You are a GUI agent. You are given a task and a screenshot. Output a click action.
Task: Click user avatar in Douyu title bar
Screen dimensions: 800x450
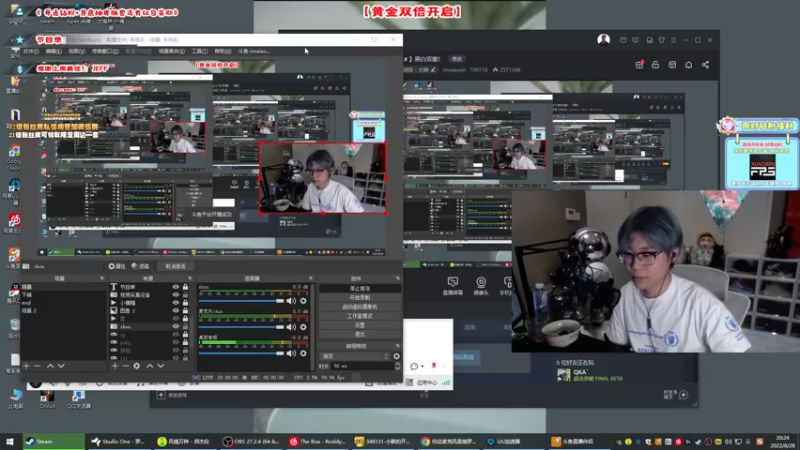604,40
